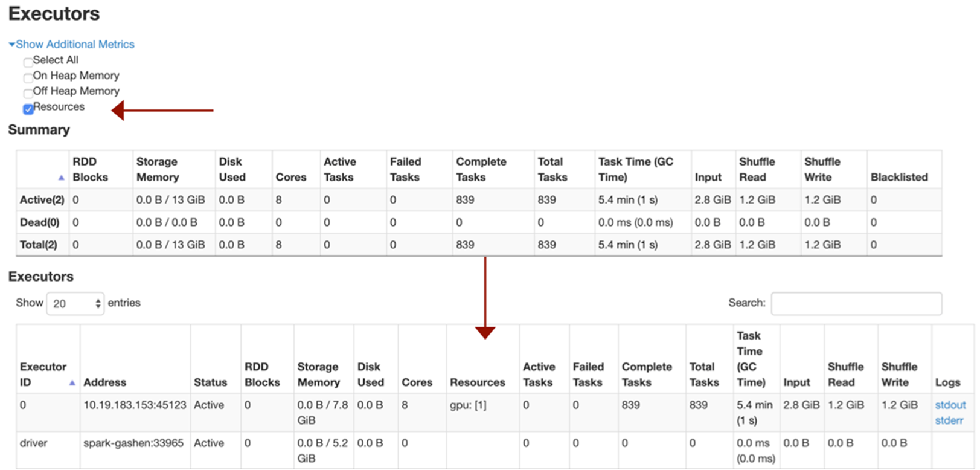The width and height of the screenshot is (980, 470).
Task: Enable On Heap Memory checkbox
Action: coord(28,78)
